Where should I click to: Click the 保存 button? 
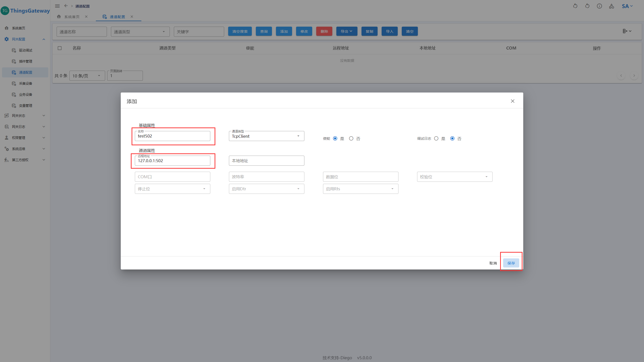click(x=511, y=263)
